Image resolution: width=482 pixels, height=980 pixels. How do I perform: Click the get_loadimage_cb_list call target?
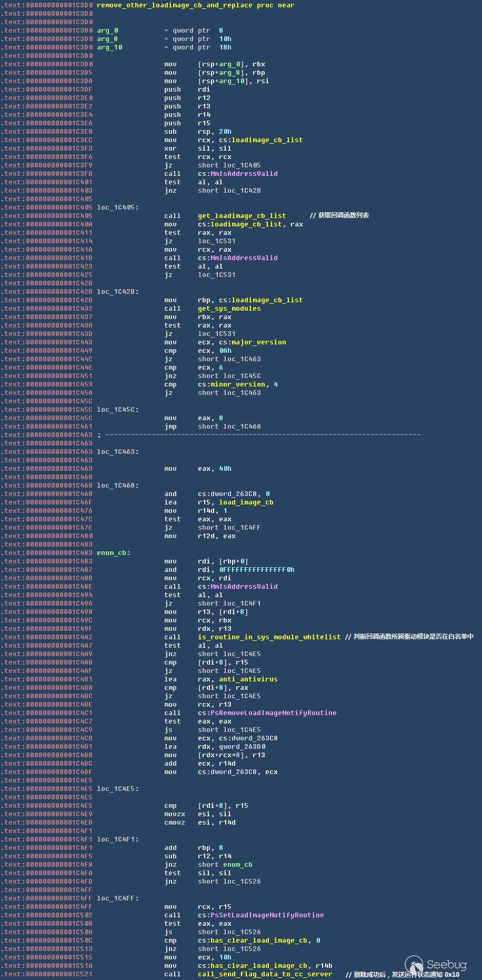(242, 216)
